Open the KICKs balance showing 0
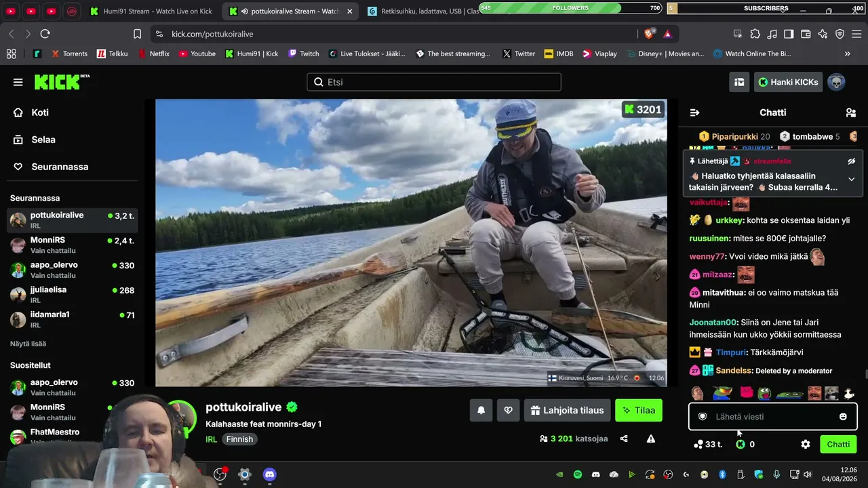 [x=745, y=445]
